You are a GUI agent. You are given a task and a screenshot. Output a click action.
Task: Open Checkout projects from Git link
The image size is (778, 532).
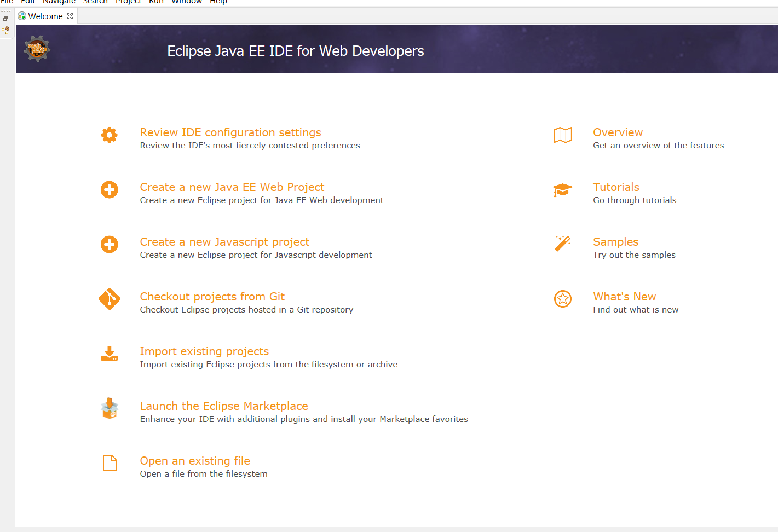tap(212, 297)
